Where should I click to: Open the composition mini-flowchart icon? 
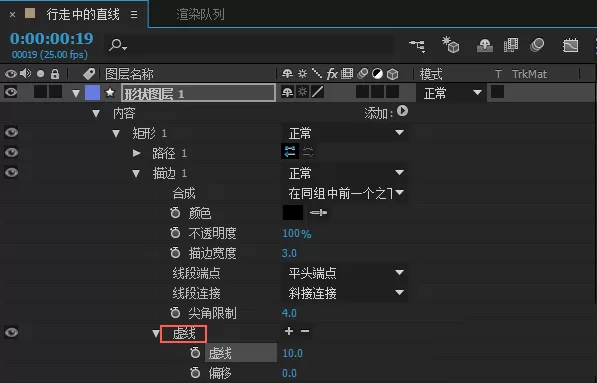tap(417, 46)
